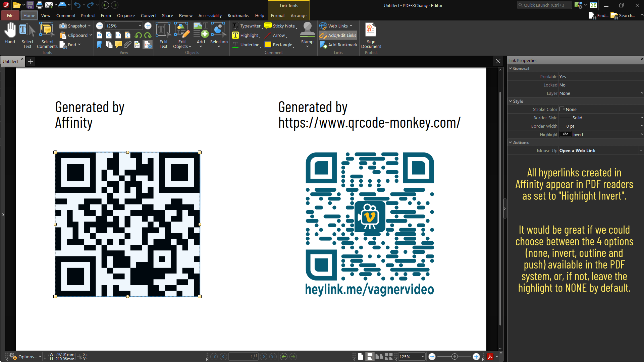Click the page number field in status bar
The height and width of the screenshot is (362, 644).
(243, 357)
